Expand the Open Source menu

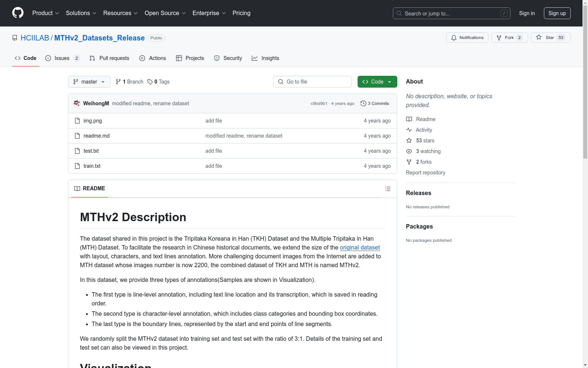165,13
